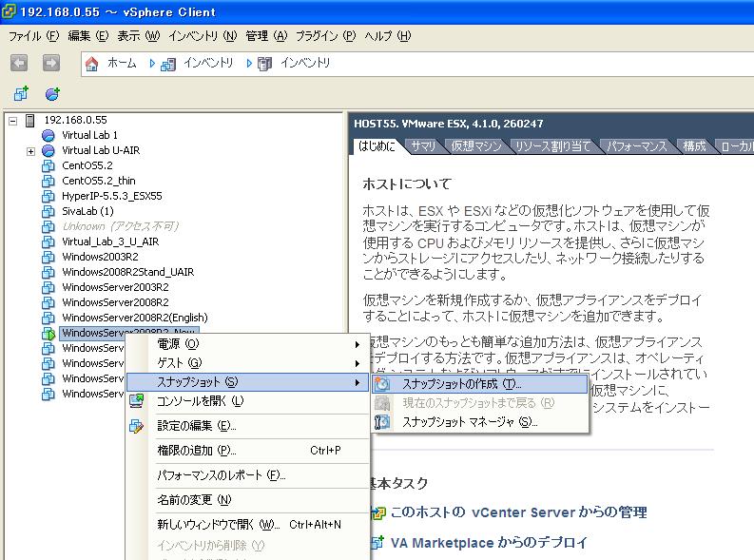Click the WindowsServer2008R2(English) VM icon
This screenshot has height=560, width=754.
pyautogui.click(x=48, y=318)
